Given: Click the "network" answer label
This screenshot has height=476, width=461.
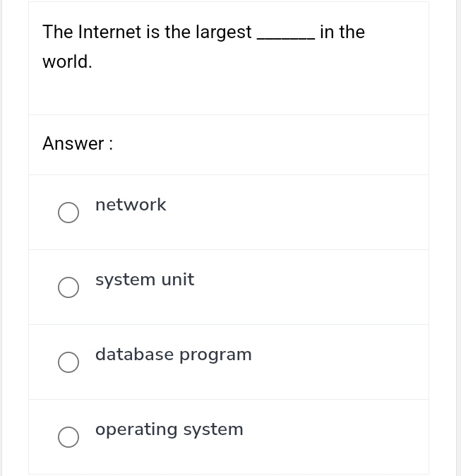Looking at the screenshot, I should click(131, 205).
